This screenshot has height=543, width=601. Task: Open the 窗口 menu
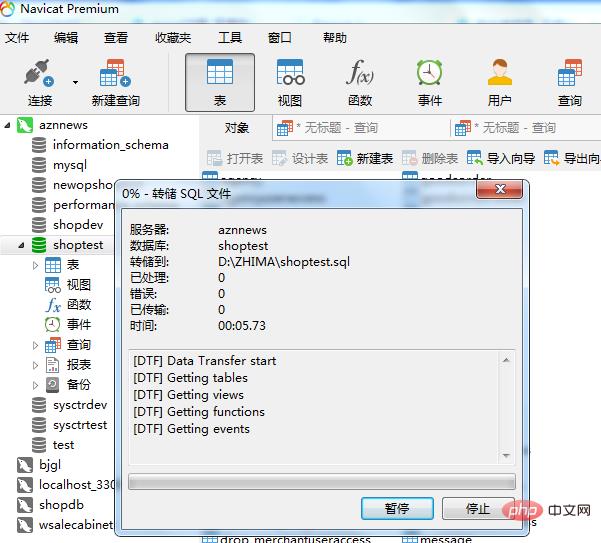coord(279,38)
